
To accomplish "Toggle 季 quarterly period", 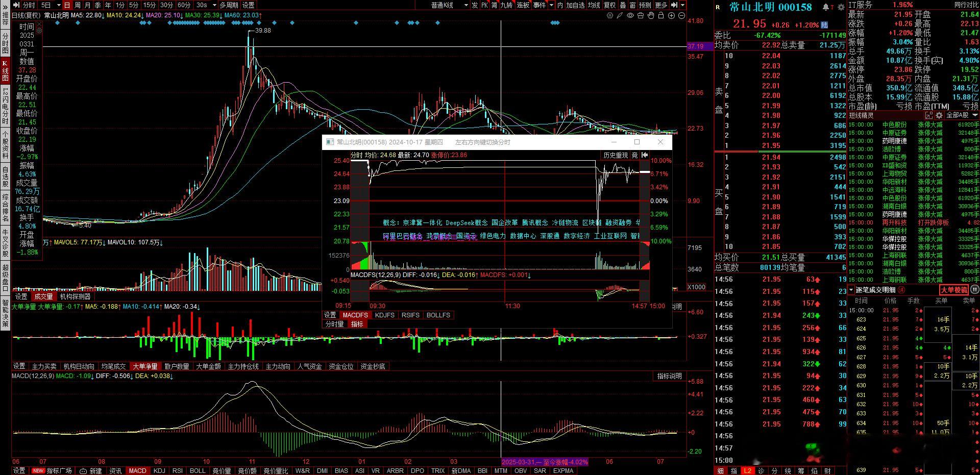I will (97, 5).
